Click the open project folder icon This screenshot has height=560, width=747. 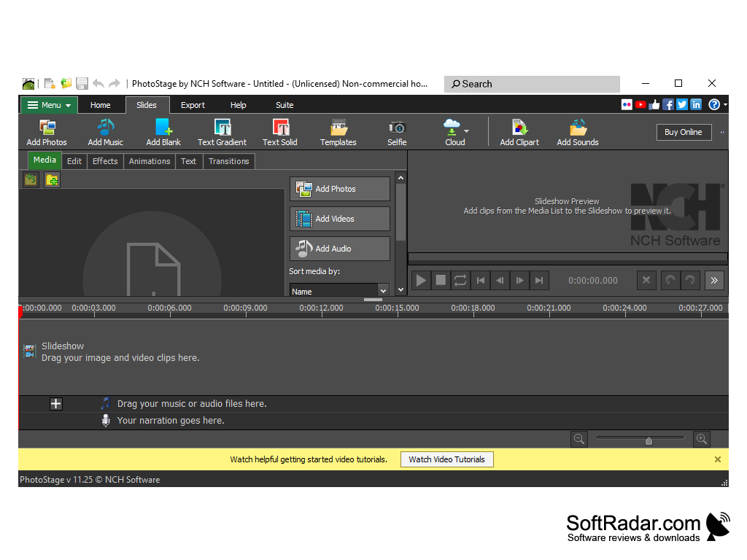(x=66, y=84)
